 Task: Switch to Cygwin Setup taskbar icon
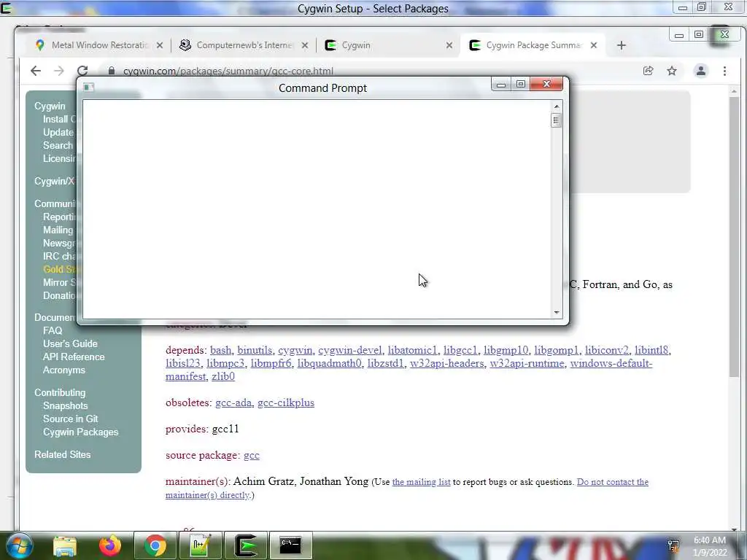click(x=246, y=545)
